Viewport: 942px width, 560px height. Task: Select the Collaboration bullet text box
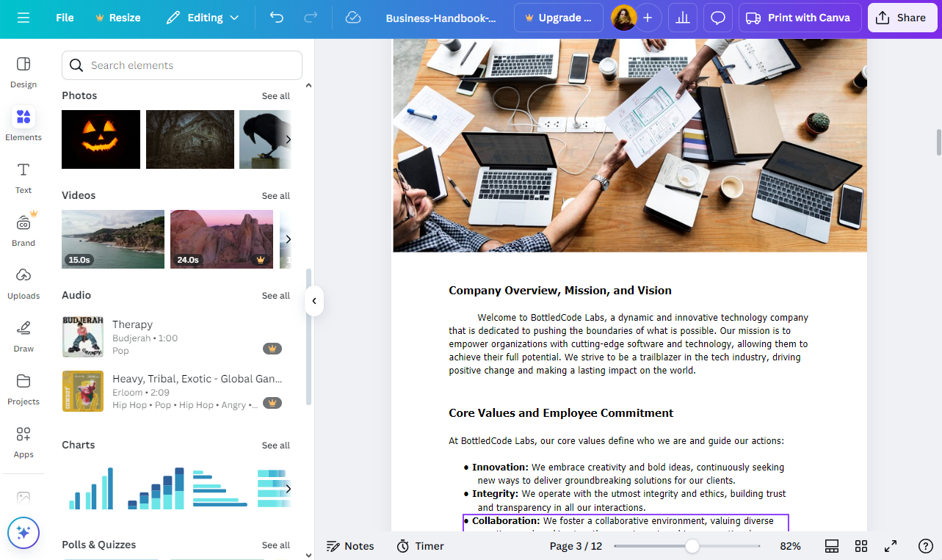click(x=626, y=523)
